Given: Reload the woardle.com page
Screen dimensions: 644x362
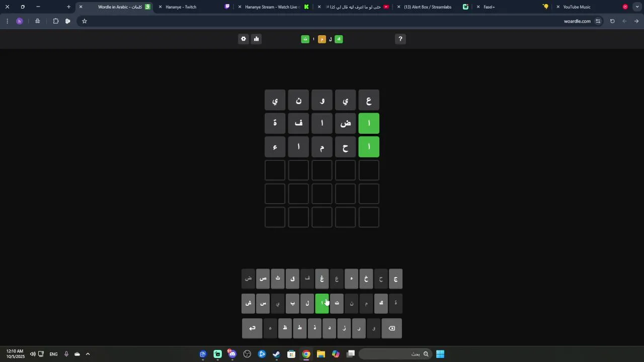Looking at the screenshot, I should tap(612, 21).
